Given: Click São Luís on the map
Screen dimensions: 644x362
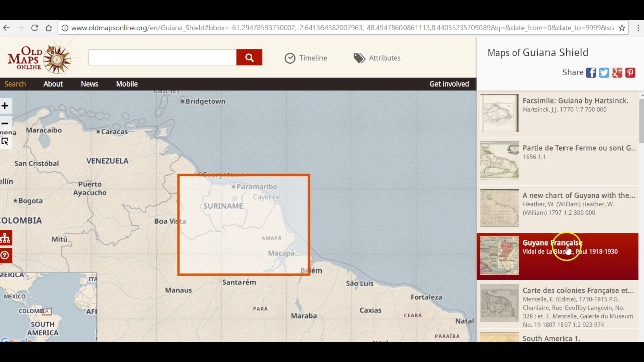Looking at the screenshot, I should tap(360, 283).
